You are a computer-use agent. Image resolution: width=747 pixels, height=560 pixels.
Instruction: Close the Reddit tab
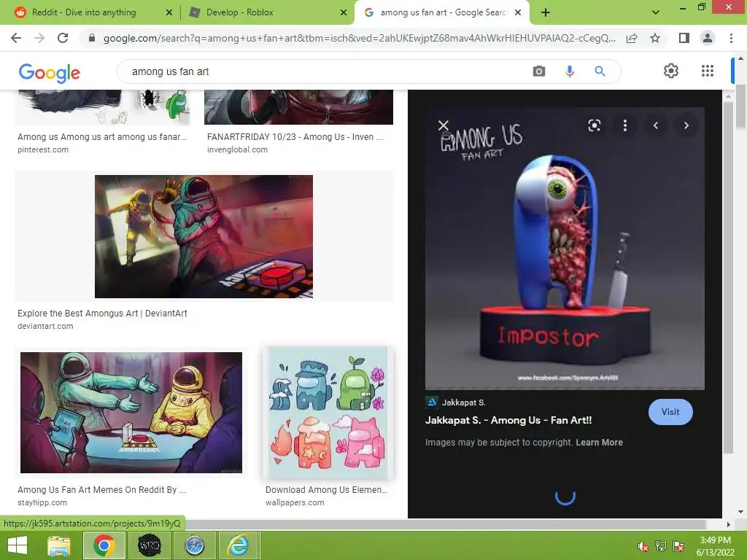(x=169, y=12)
